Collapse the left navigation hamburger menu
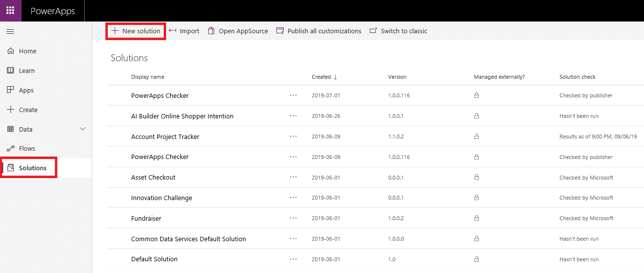 click(x=10, y=31)
